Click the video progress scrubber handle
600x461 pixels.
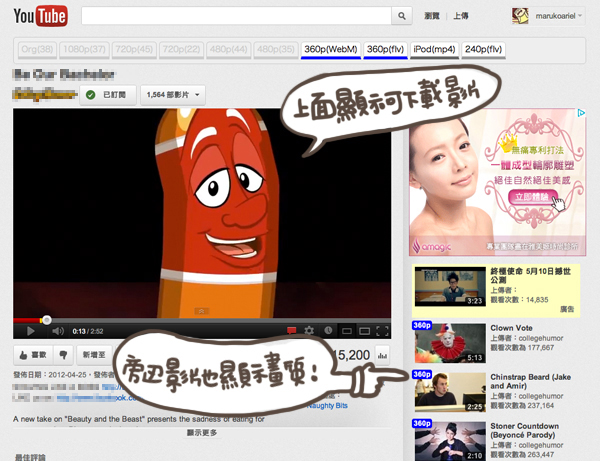(47, 320)
